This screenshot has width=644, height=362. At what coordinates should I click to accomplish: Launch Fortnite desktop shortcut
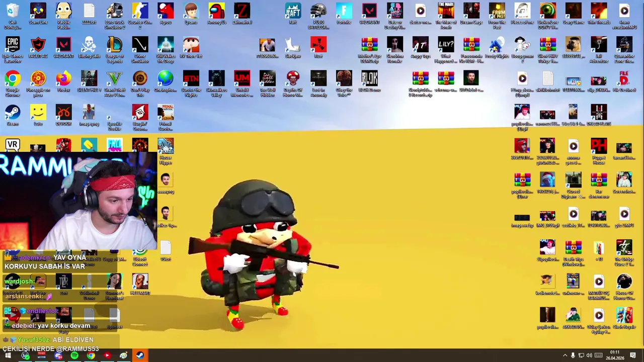pos(344,14)
